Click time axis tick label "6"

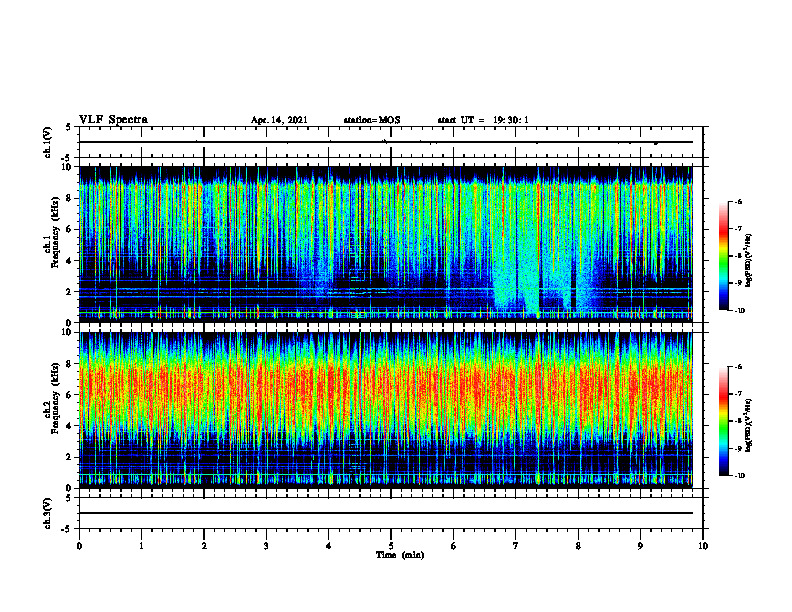pos(454,546)
